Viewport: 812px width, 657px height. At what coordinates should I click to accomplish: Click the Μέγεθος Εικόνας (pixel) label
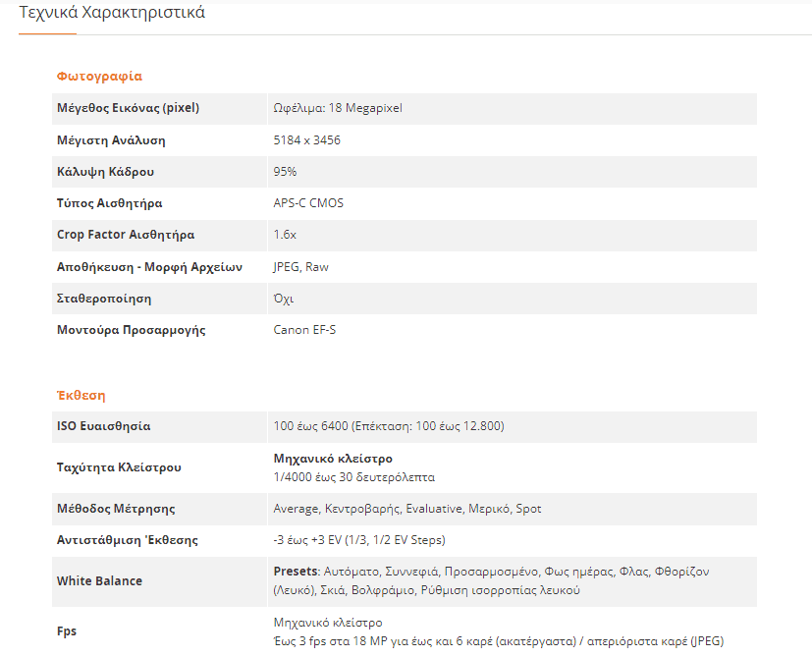[128, 108]
